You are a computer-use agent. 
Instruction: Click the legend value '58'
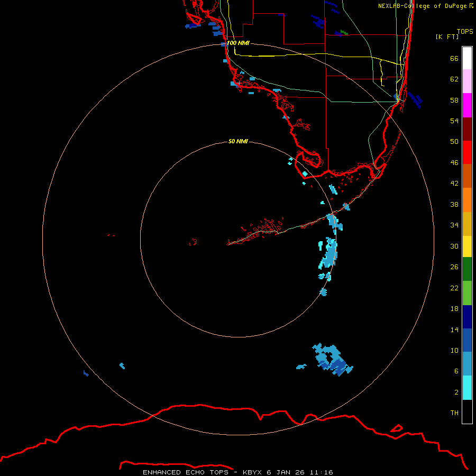tap(454, 100)
